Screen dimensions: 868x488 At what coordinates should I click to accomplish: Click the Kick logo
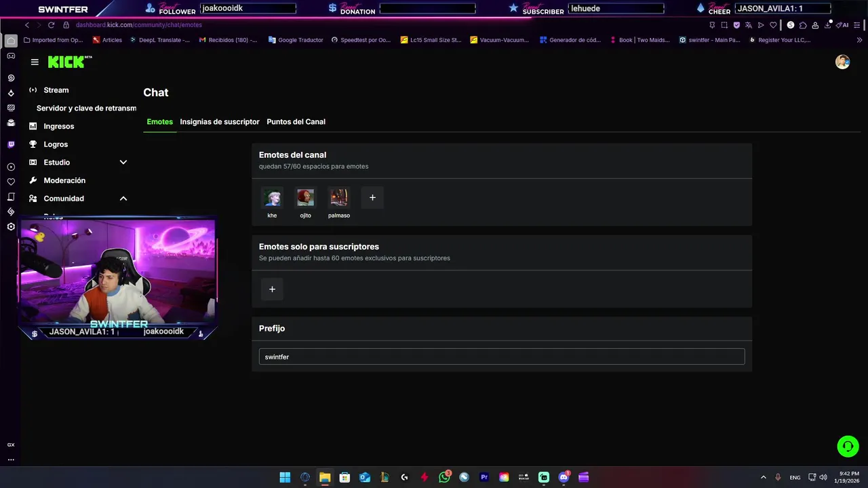70,62
